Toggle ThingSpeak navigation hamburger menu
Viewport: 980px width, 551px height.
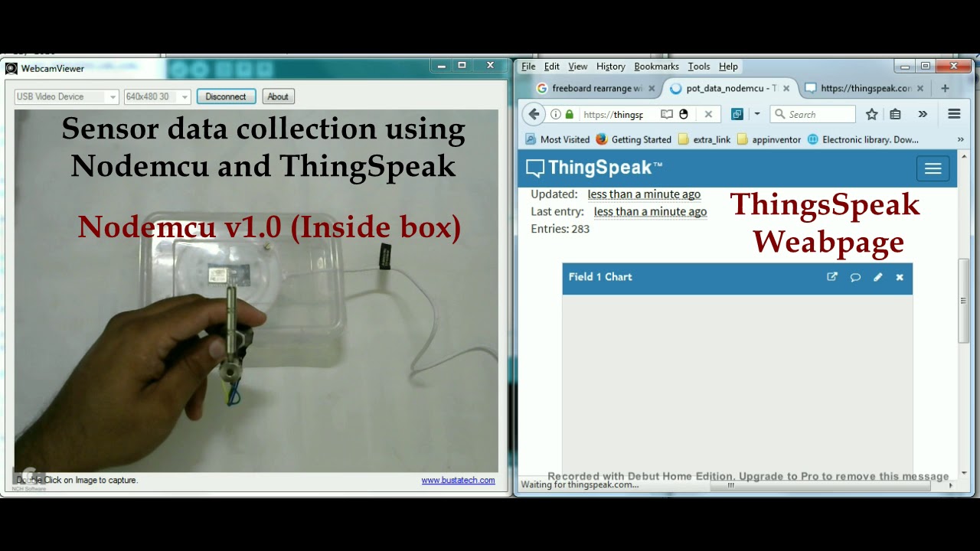click(933, 169)
